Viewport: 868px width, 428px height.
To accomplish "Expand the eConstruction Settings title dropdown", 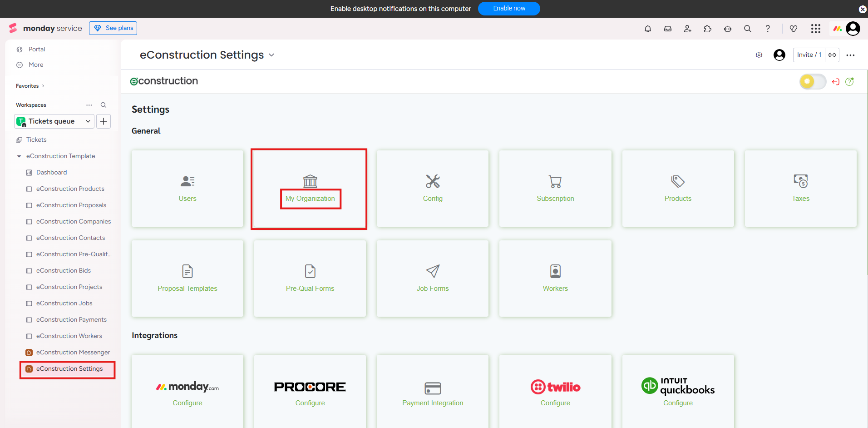I will (x=271, y=55).
